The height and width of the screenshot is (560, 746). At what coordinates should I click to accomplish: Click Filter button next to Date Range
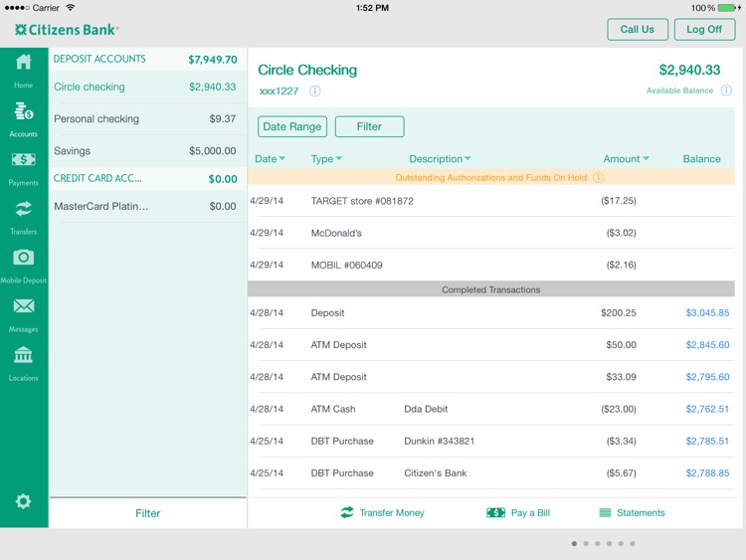tap(369, 126)
